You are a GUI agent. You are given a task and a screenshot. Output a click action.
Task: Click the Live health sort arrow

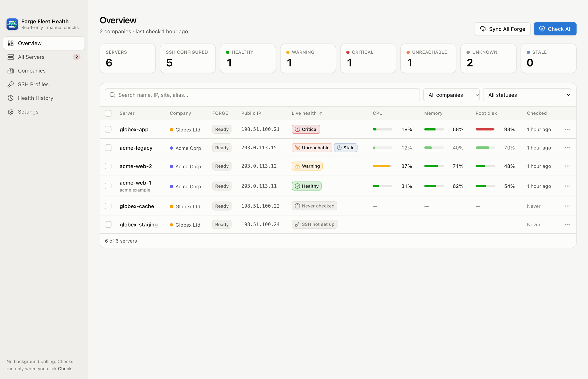321,113
